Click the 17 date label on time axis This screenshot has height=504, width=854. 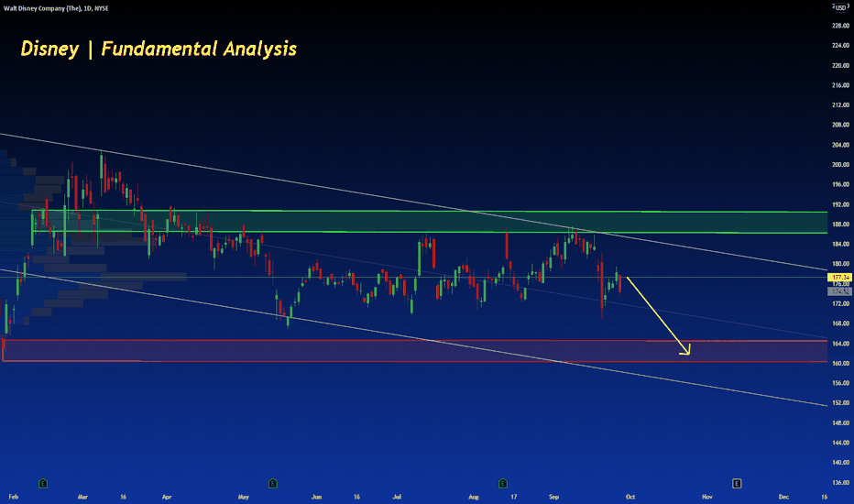pos(514,497)
